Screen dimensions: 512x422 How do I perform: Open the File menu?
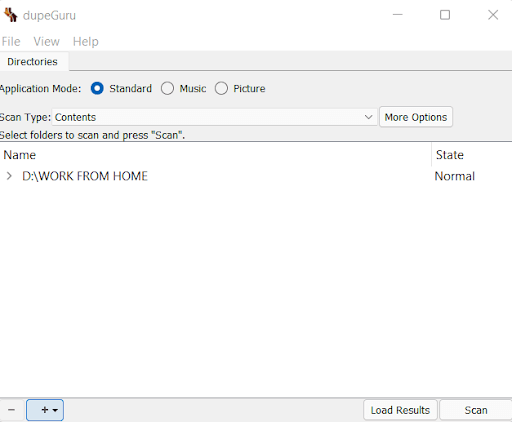[x=11, y=42]
